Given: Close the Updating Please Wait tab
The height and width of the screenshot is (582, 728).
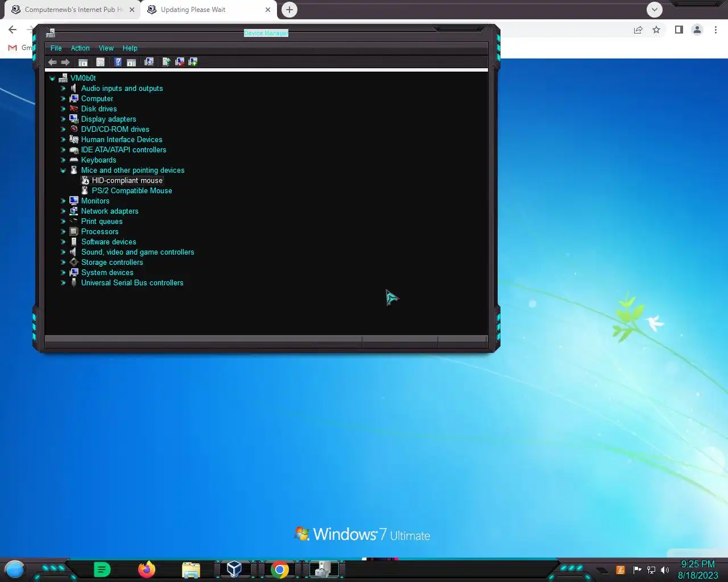Looking at the screenshot, I should coord(268,10).
